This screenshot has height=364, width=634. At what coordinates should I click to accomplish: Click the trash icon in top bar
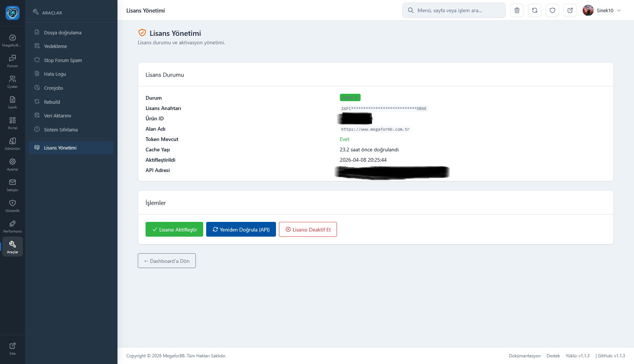pos(517,10)
